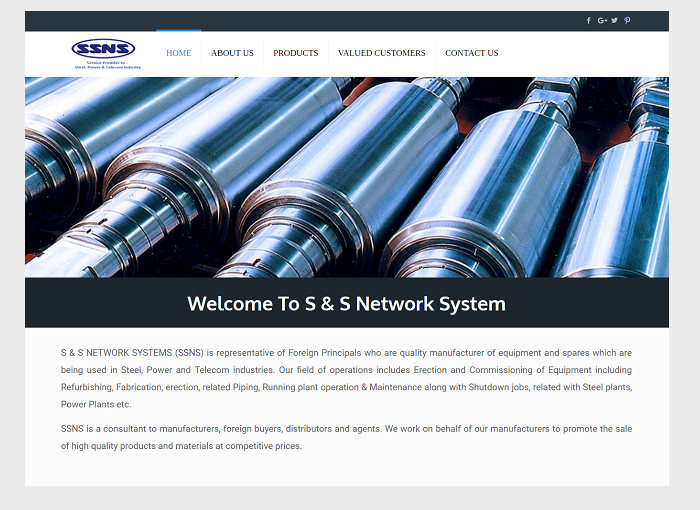Click the SSNS company logo

point(106,54)
